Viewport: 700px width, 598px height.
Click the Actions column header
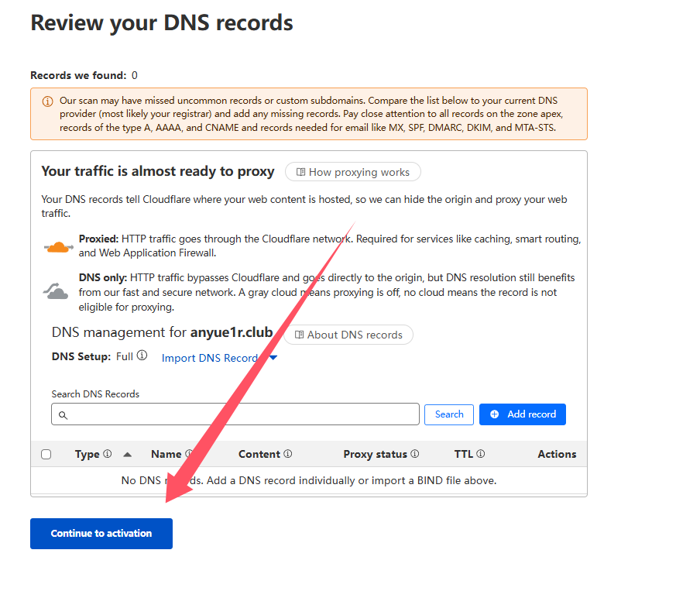pyautogui.click(x=557, y=454)
